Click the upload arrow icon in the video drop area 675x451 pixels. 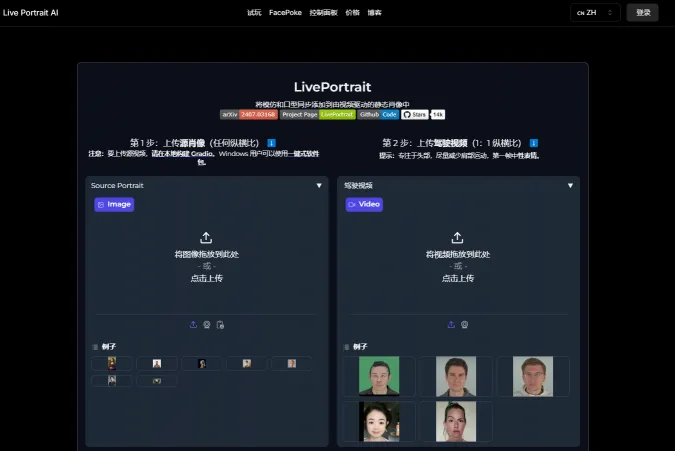(x=457, y=238)
